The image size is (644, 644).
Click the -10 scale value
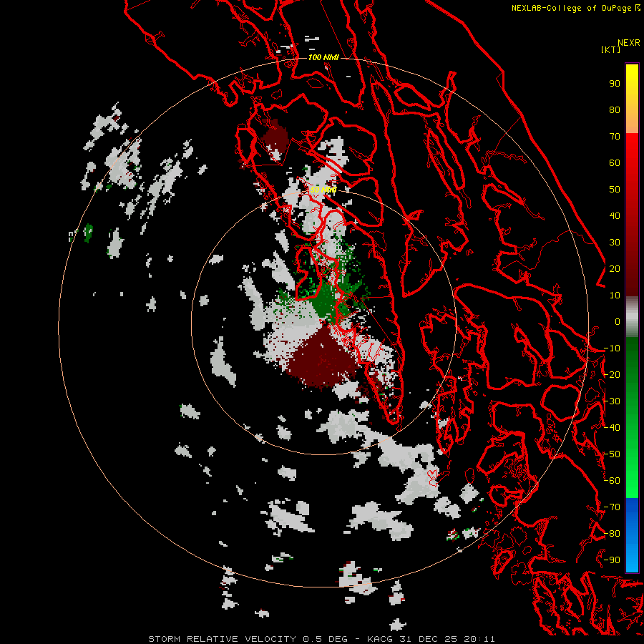coord(612,348)
